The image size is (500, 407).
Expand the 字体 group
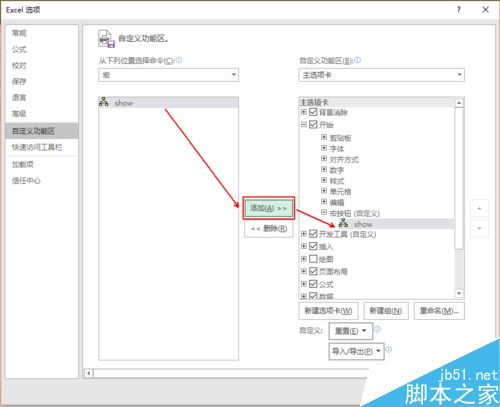(324, 148)
